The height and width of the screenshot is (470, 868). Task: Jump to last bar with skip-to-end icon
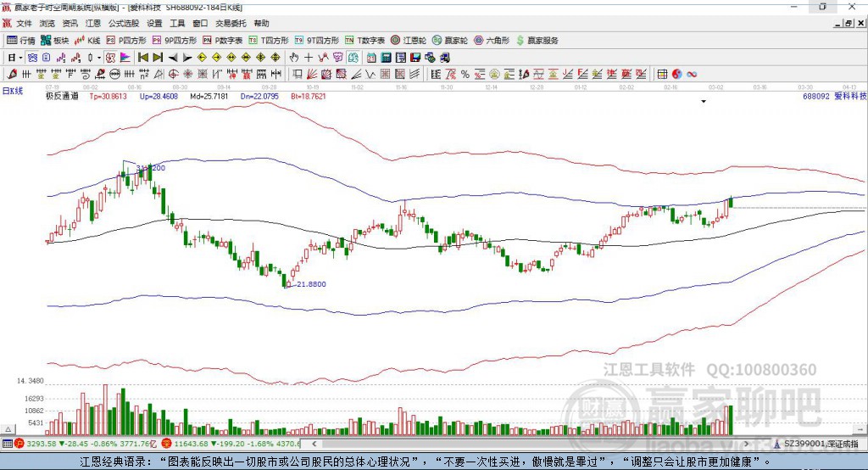pyautogui.click(x=158, y=58)
